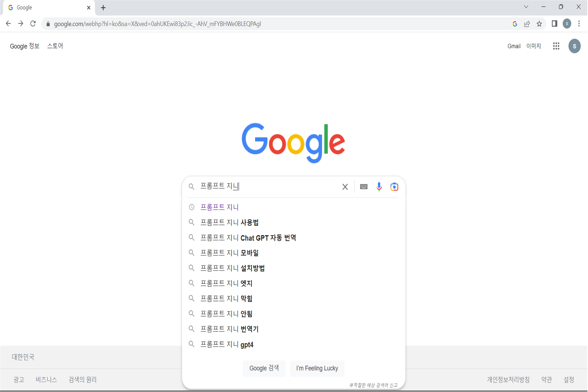Report inappropriate predictions link
588x392 pixels.
pyautogui.click(x=373, y=385)
